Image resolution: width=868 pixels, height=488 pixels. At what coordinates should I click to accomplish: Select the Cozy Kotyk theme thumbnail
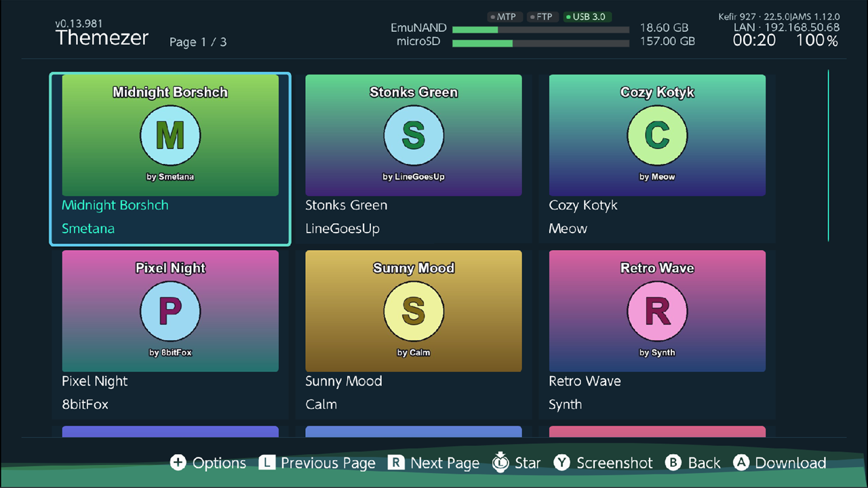657,136
